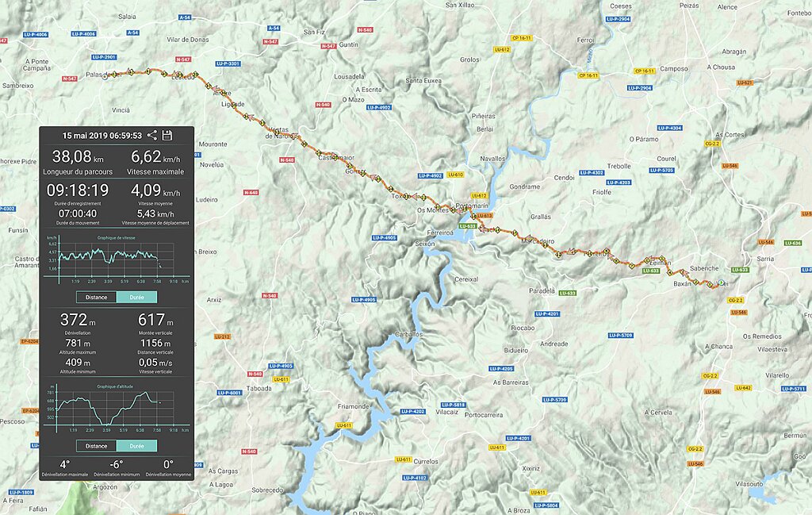The width and height of the screenshot is (812, 515).
Task: Click the LU-P-4202 road shield
Action: tap(412, 411)
